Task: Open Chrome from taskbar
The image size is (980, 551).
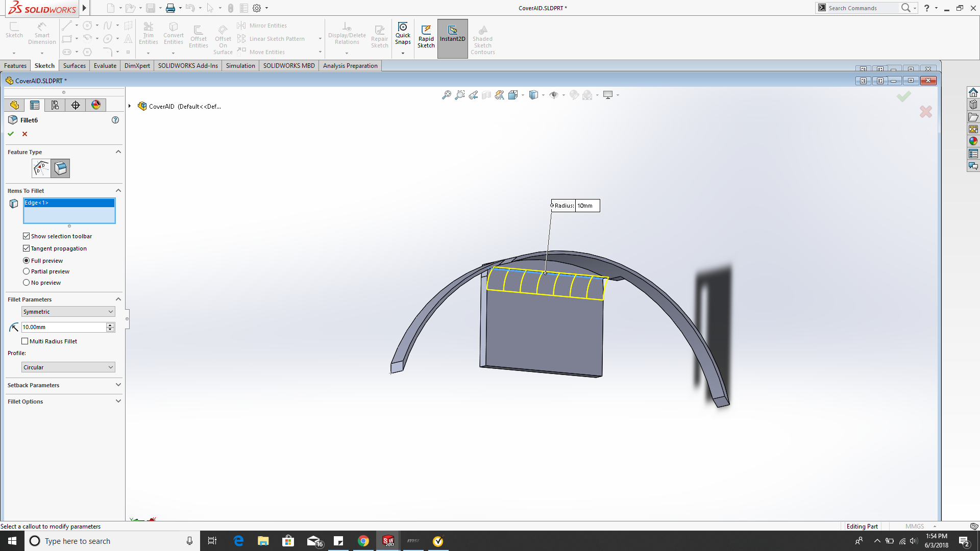Action: (363, 541)
